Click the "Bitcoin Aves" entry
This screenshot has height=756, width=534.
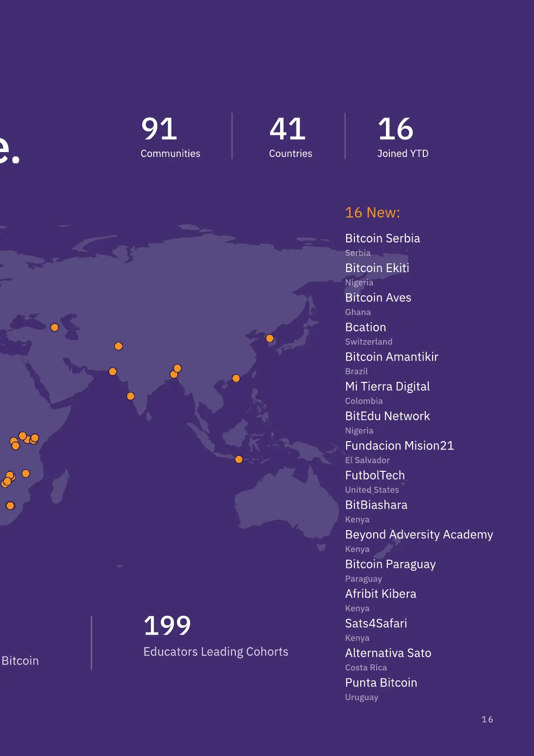tap(378, 297)
